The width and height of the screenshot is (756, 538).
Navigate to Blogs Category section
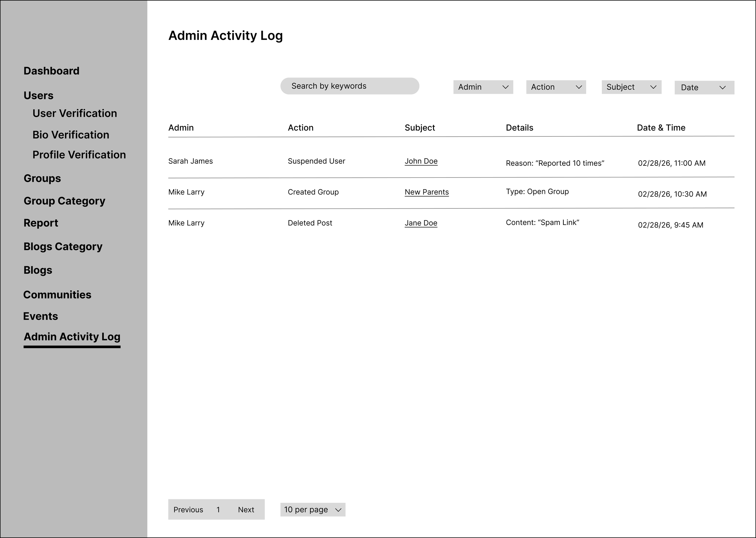click(63, 246)
